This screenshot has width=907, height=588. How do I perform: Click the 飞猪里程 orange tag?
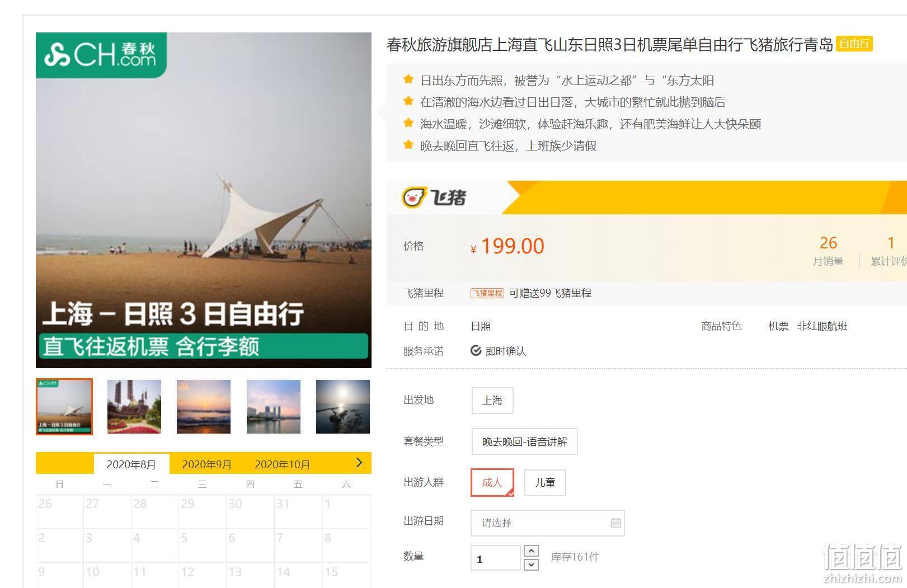point(487,293)
